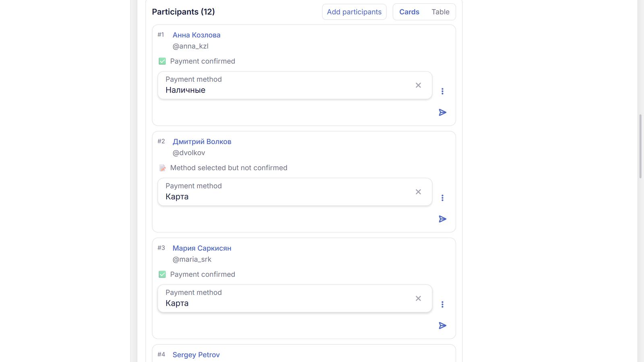Open Дмитрий Волков's profile link

coord(202,142)
